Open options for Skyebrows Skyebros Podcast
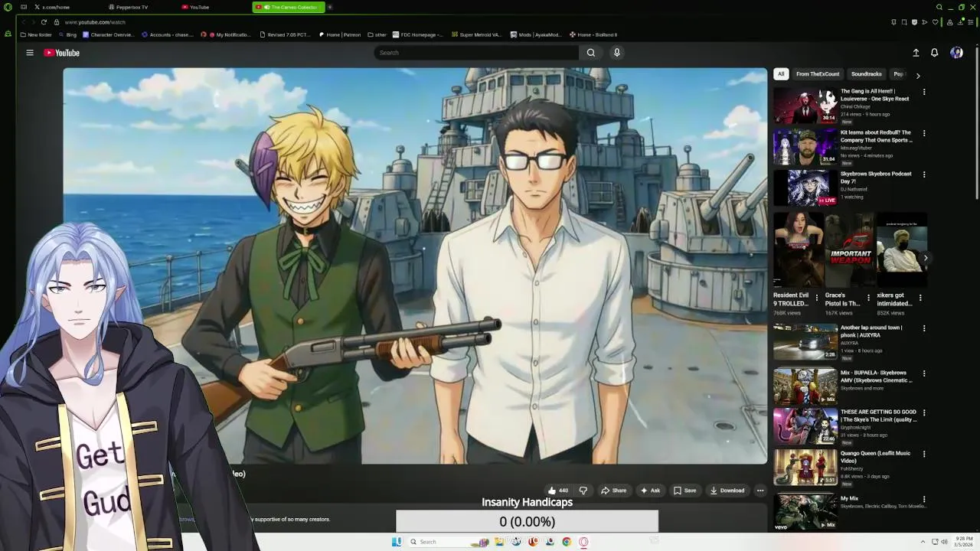This screenshot has width=980, height=551. (x=924, y=174)
